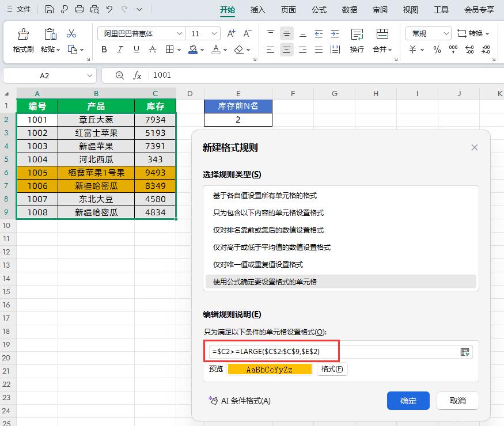Click the Save icon in quick access toolbar
The height and width of the screenshot is (426, 504).
(49, 9)
